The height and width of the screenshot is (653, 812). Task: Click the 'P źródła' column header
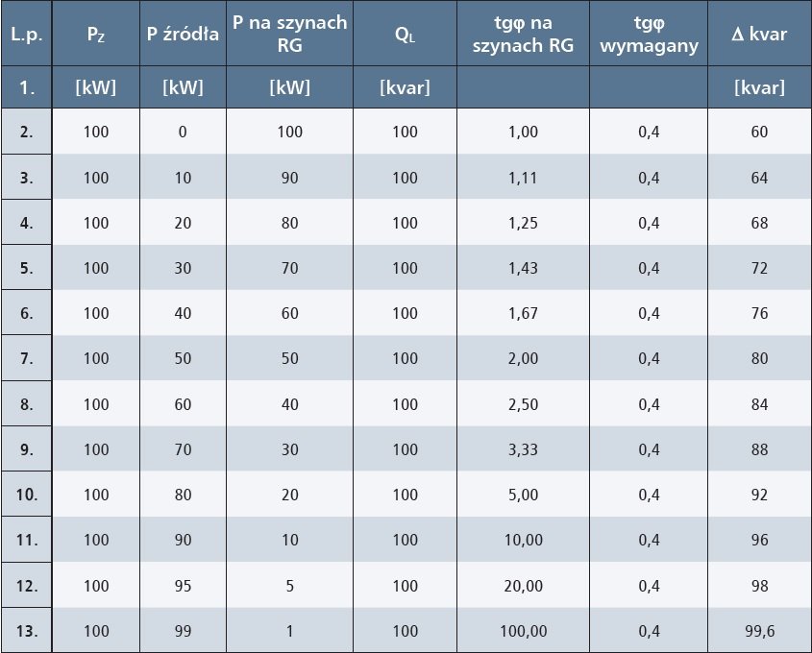point(183,35)
